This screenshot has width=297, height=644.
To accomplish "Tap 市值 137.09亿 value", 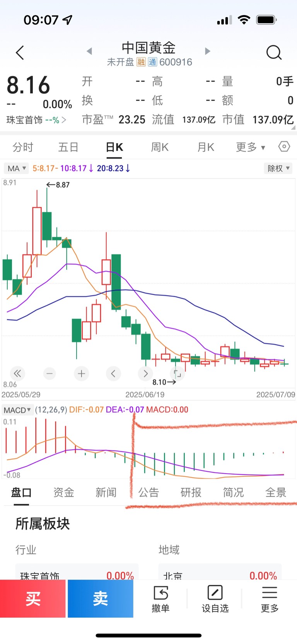I will (x=273, y=120).
